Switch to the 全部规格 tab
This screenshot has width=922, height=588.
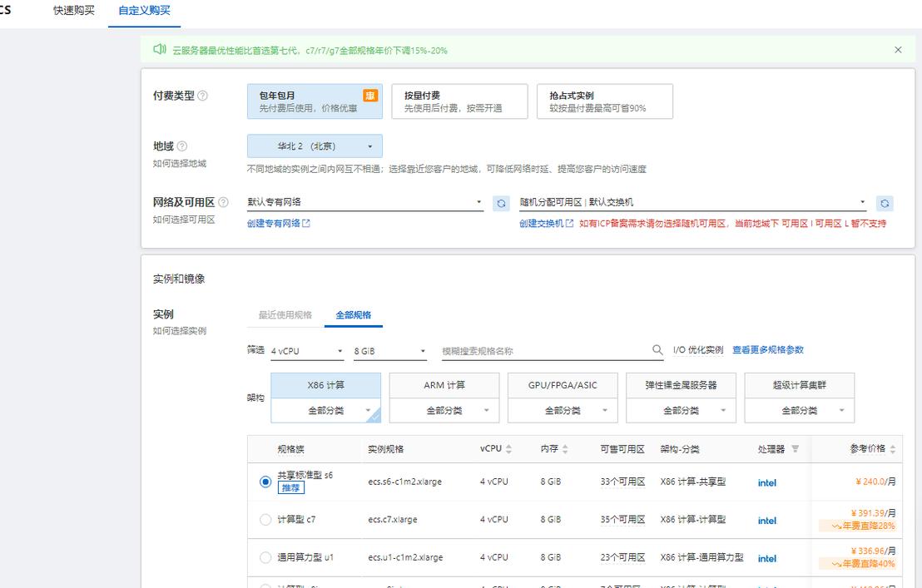(354, 315)
